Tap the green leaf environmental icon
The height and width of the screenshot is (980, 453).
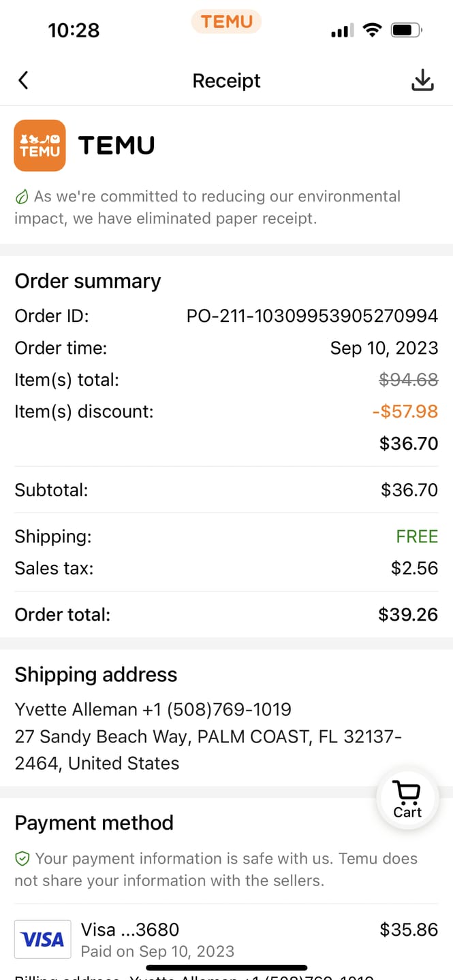click(x=22, y=197)
